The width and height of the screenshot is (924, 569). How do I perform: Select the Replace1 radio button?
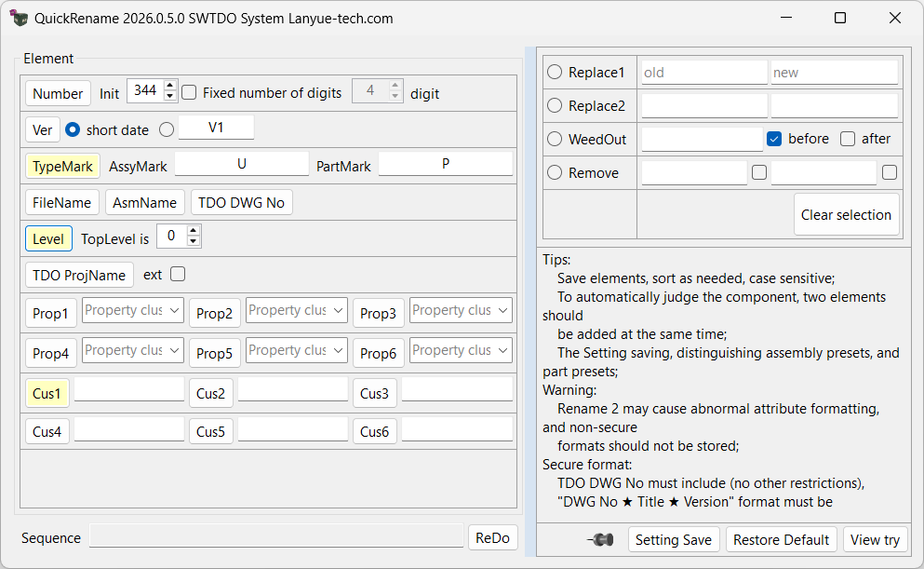pyautogui.click(x=555, y=72)
